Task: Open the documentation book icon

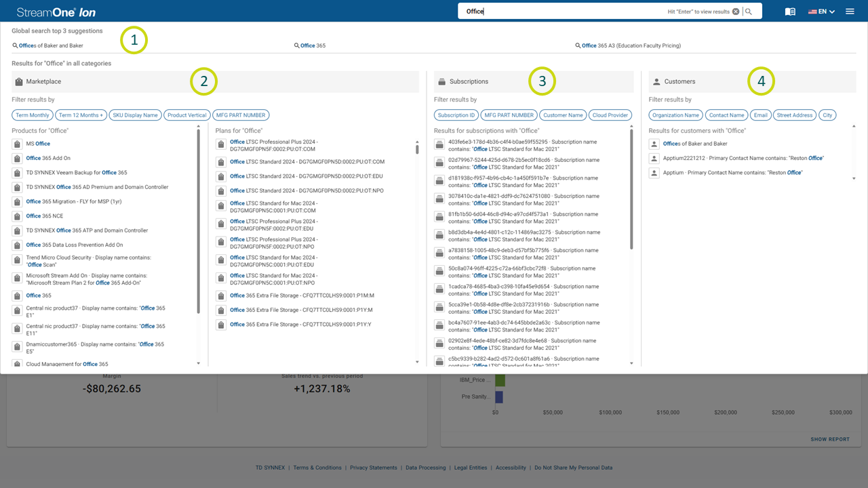Action: [x=790, y=12]
